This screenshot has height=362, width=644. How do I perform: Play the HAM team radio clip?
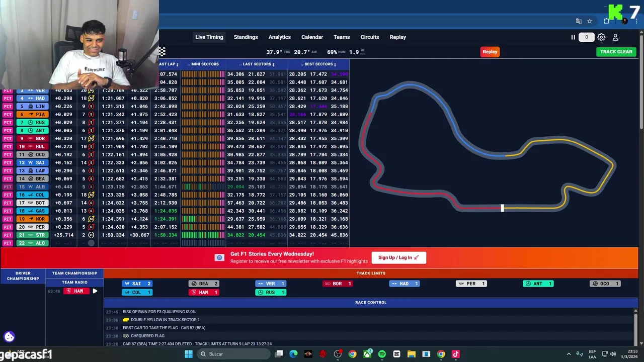click(95, 291)
